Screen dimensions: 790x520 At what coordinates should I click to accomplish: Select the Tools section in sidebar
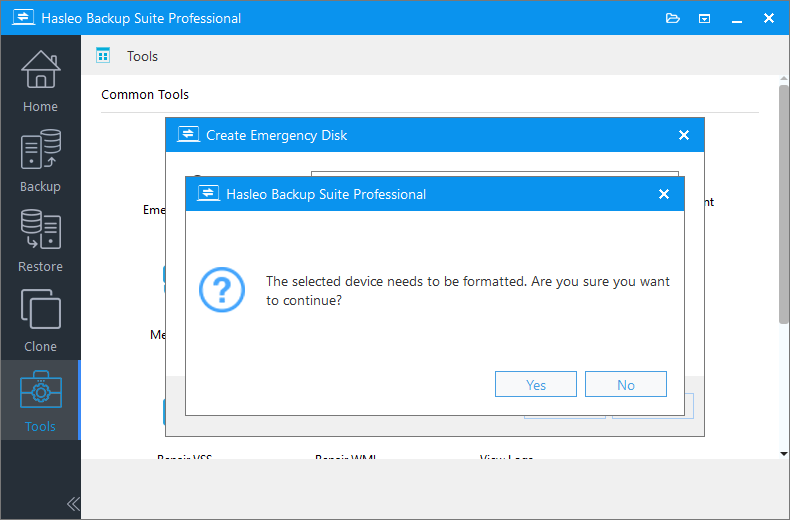point(40,400)
